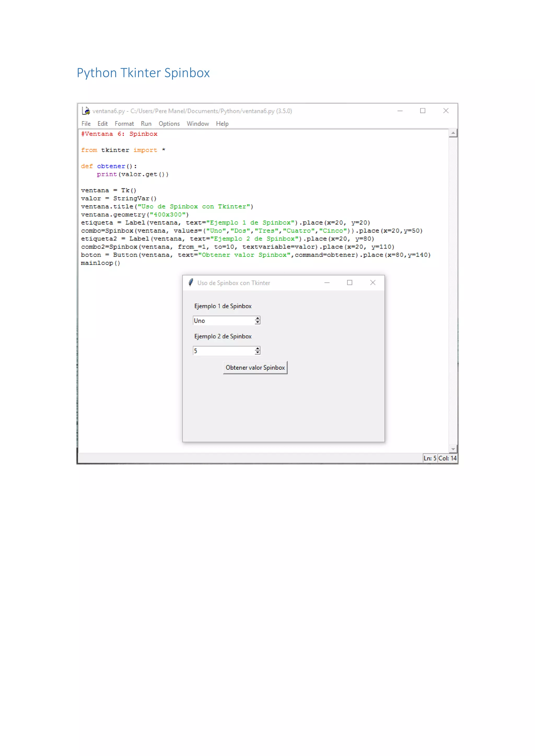Click the 'boton = Button' code line
Viewport: 535px width, 756px height.
tap(256, 255)
